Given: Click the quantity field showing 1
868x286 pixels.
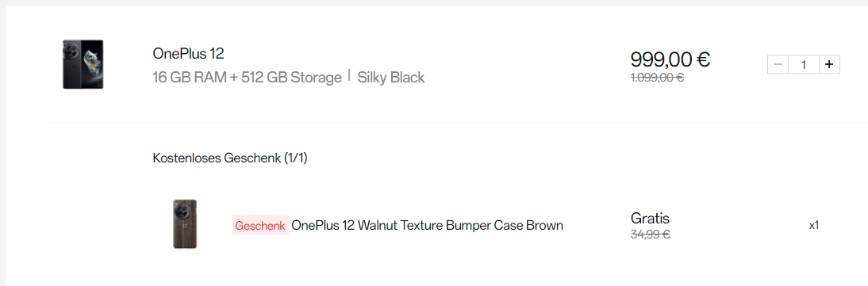Looking at the screenshot, I should click(x=803, y=65).
